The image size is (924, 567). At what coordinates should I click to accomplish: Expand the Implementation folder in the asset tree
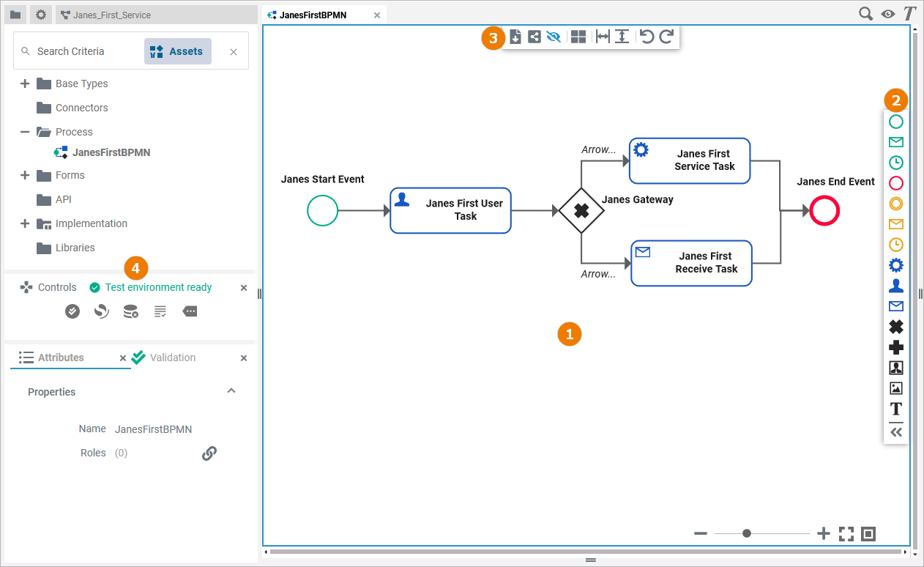[x=23, y=223]
